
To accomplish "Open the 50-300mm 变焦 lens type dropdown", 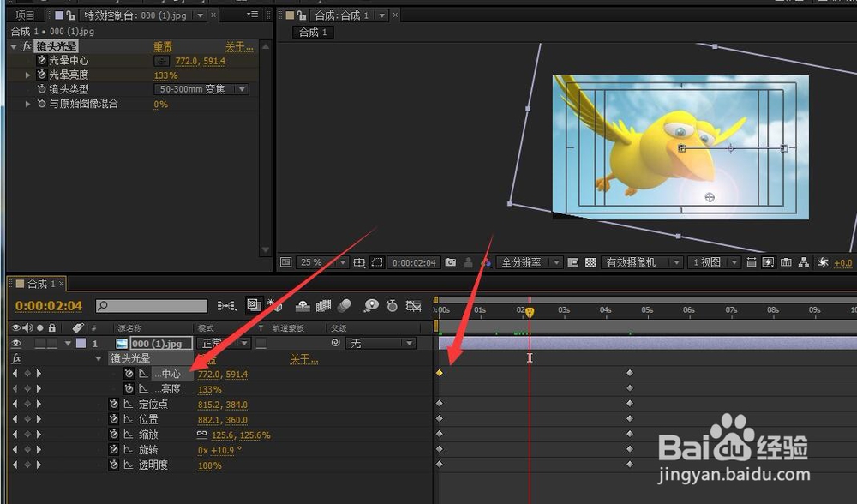I will coord(201,89).
